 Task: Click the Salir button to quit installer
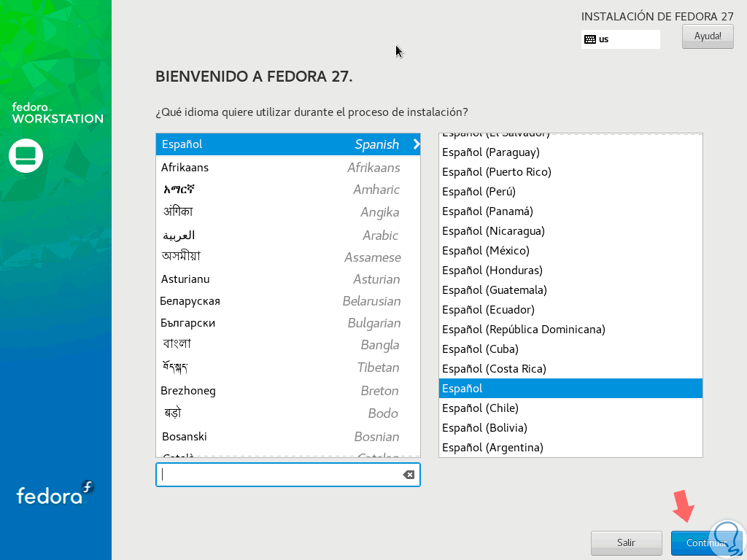click(626, 542)
